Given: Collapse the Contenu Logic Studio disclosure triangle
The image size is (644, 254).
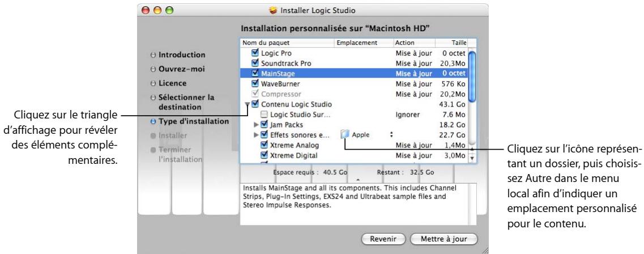Looking at the screenshot, I should click(248, 104).
